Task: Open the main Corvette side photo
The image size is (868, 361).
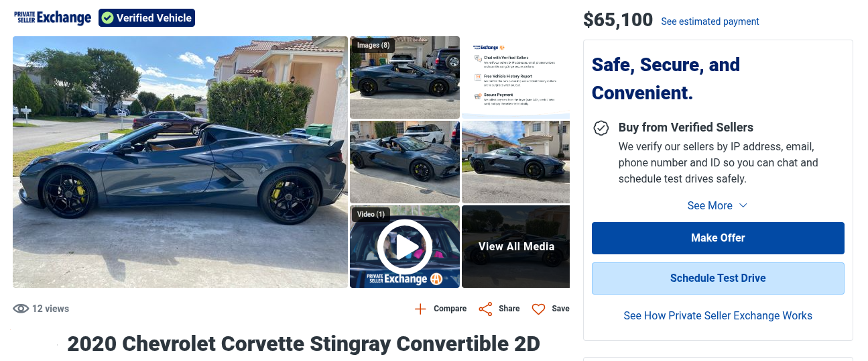Action: point(180,162)
